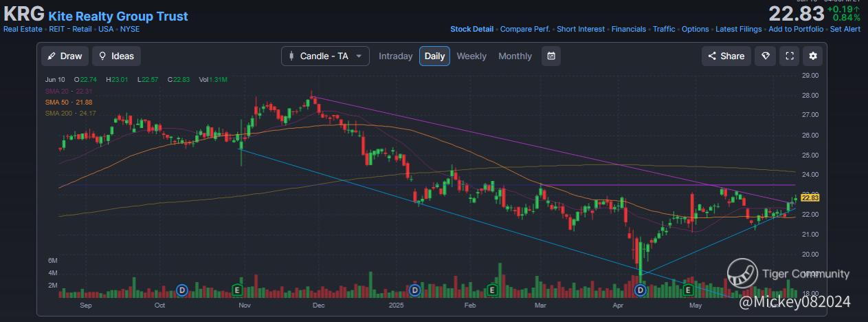Image resolution: width=868 pixels, height=322 pixels.
Task: Enter fullscreen chart mode
Action: click(790, 56)
